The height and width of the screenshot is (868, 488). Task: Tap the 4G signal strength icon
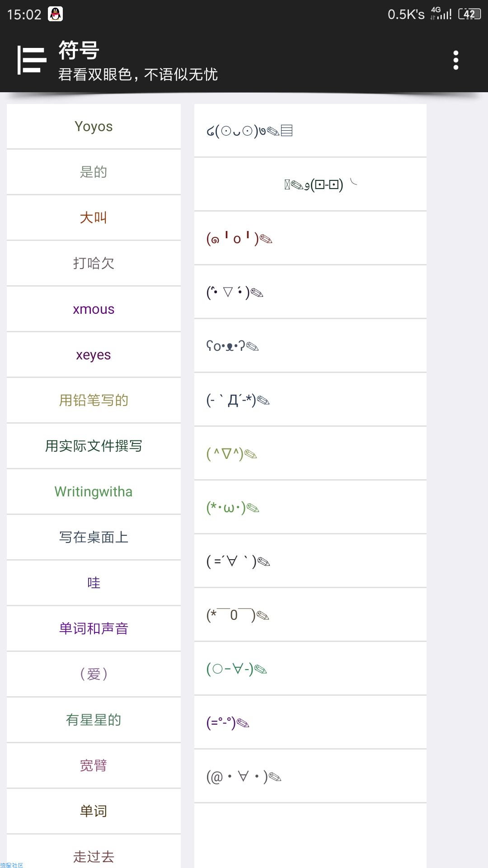click(x=441, y=14)
